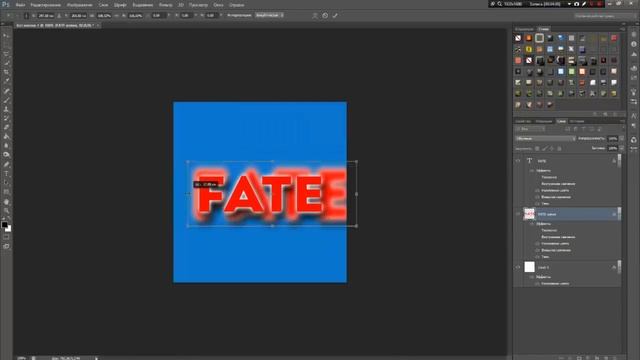Viewport: 640px width, 360px height.
Task: Collapse effects list of the FATE копия layer
Action: (x=614, y=214)
